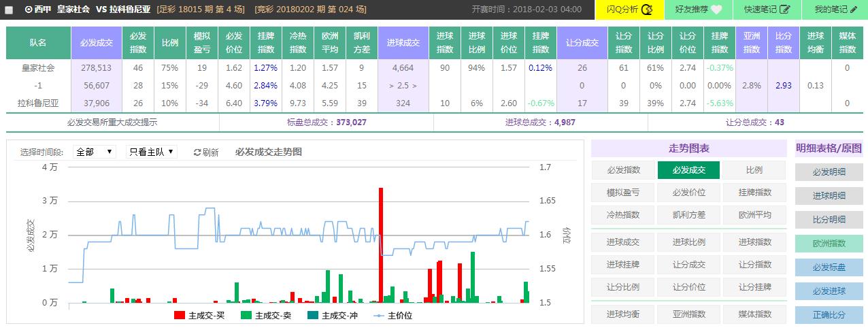The image size is (868, 328).
Task: Click the 进球成交 purple column header
Action: tap(403, 43)
